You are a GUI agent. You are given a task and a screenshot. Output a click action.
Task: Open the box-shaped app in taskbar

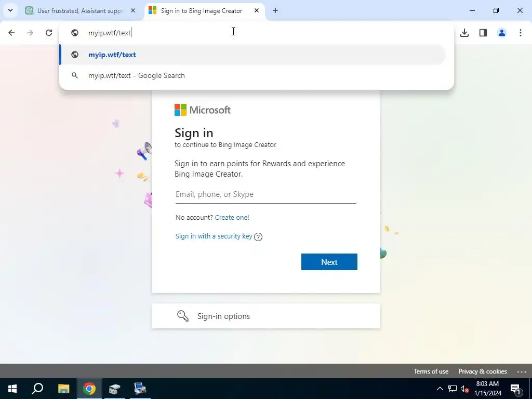pos(115,389)
